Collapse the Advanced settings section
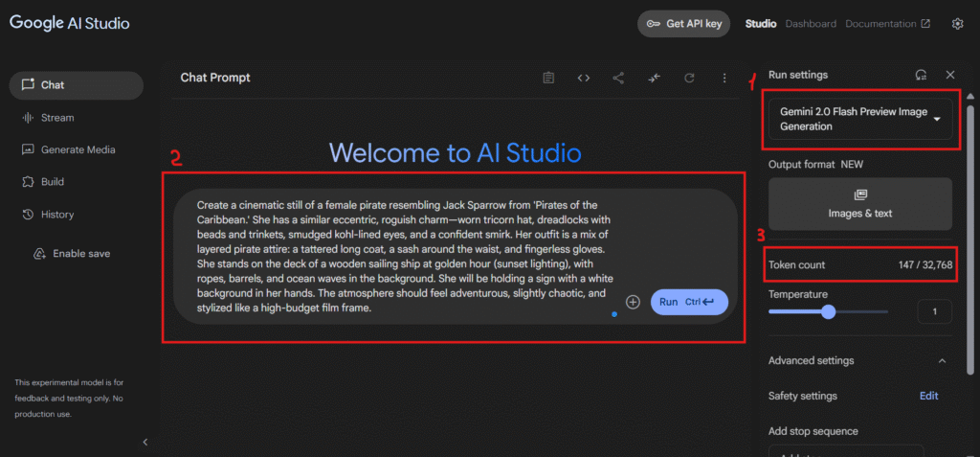Image resolution: width=980 pixels, height=457 pixels. pos(943,360)
